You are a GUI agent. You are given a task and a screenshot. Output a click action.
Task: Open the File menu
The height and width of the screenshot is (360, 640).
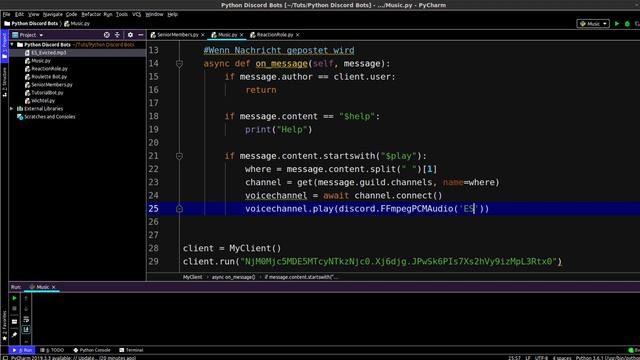coord(7,14)
